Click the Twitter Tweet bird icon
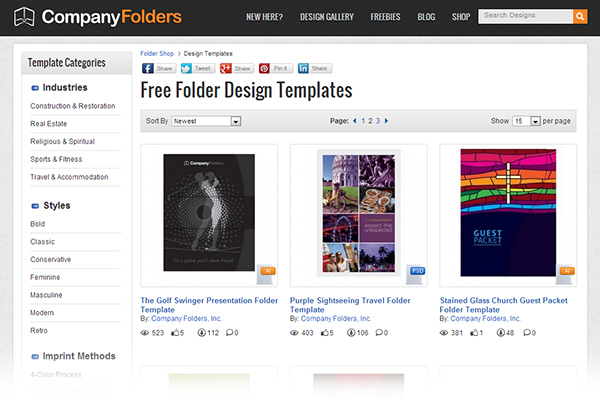 click(186, 69)
